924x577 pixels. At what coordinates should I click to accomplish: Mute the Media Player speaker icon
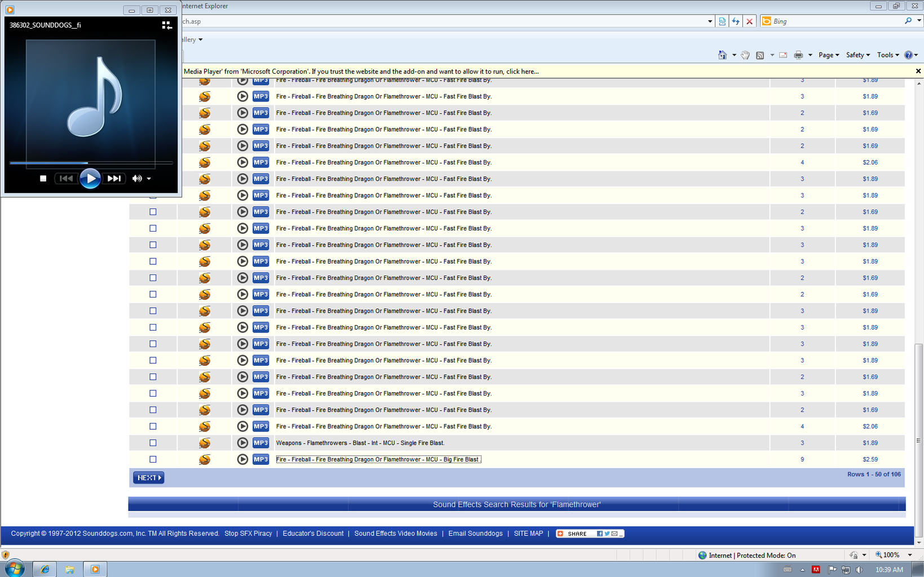(x=136, y=179)
